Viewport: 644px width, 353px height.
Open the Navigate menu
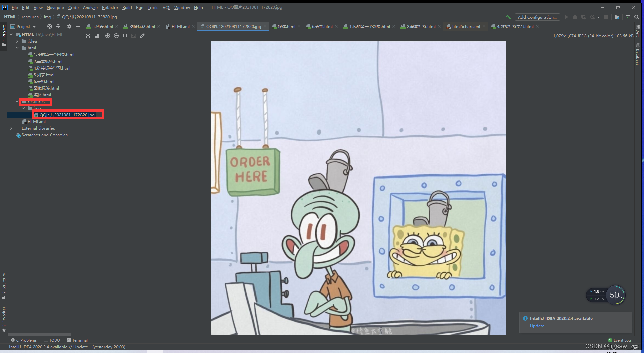click(x=55, y=7)
